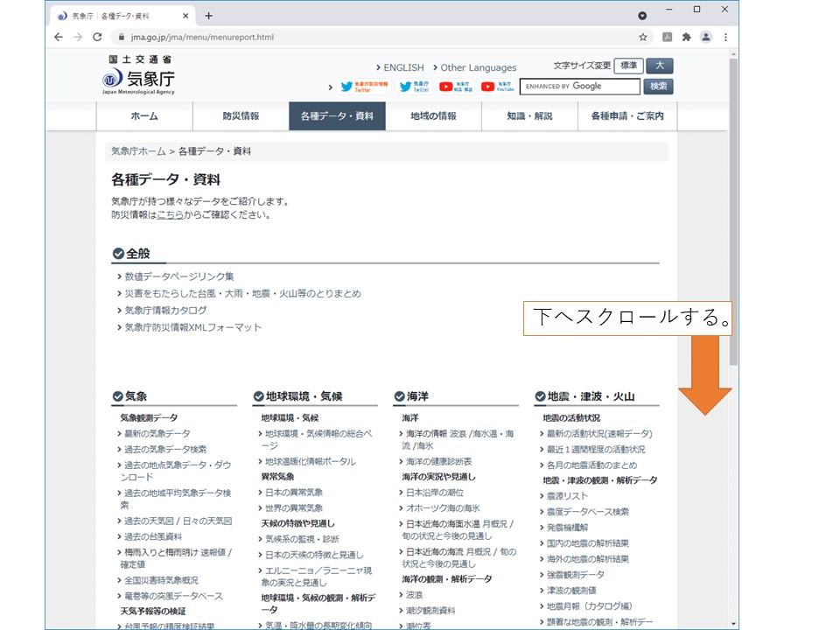This screenshot has width=840, height=630.
Task: Open 全国災害時気象概況 link
Action: pos(161,580)
